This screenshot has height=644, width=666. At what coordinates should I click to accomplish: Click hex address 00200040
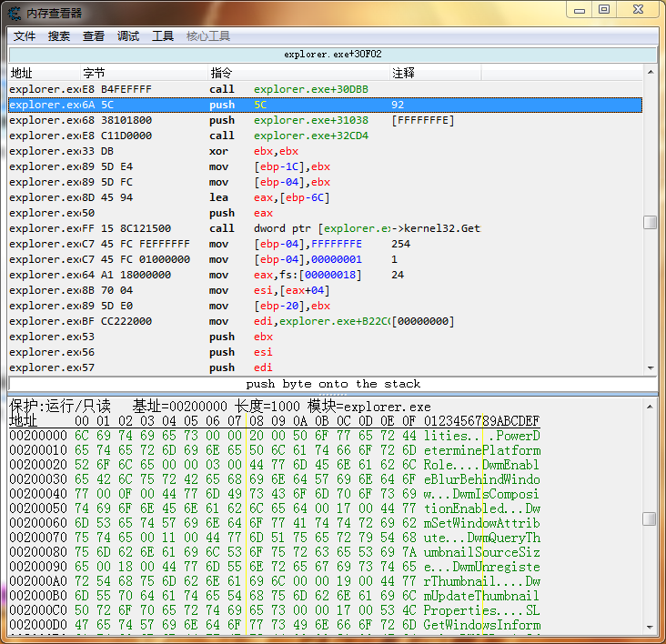point(38,494)
